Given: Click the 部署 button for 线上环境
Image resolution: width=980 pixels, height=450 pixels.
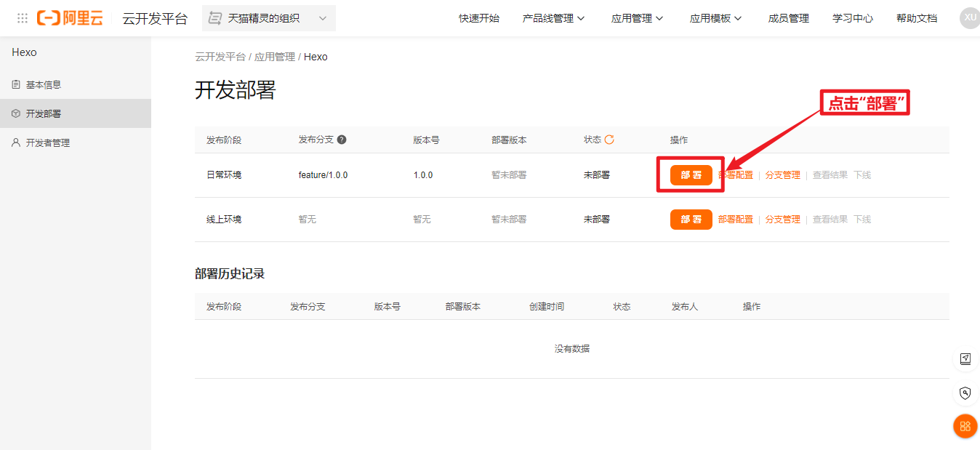Looking at the screenshot, I should pyautogui.click(x=691, y=220).
